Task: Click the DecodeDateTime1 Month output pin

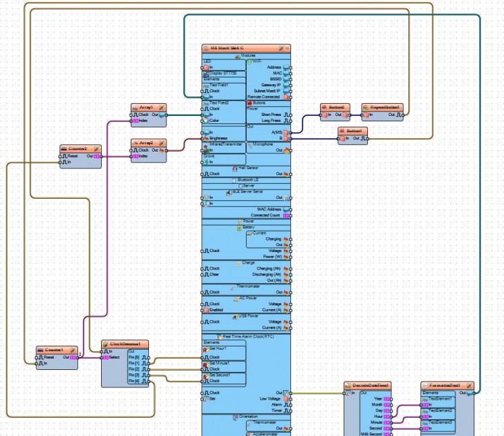Action: click(x=391, y=405)
